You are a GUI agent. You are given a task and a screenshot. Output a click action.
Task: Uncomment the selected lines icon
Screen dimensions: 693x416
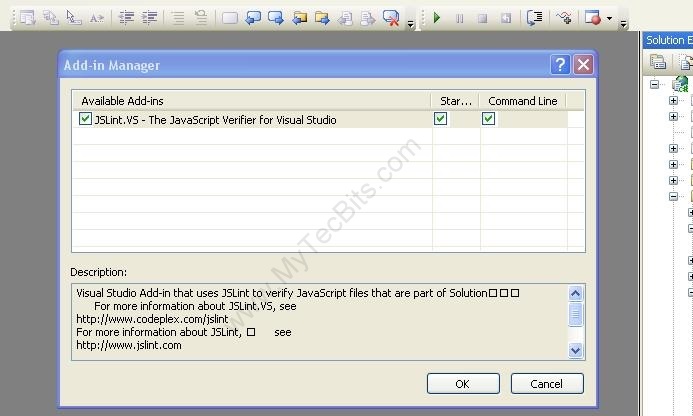pos(201,18)
